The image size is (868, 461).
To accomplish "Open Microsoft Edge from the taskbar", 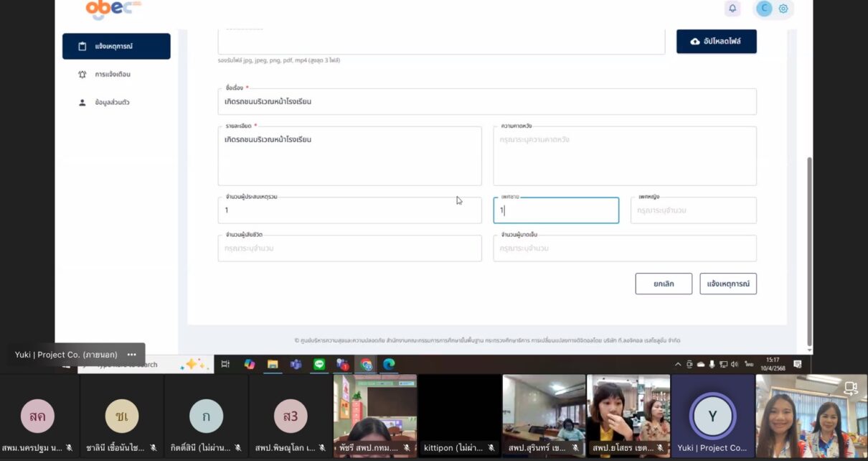I will tap(389, 364).
